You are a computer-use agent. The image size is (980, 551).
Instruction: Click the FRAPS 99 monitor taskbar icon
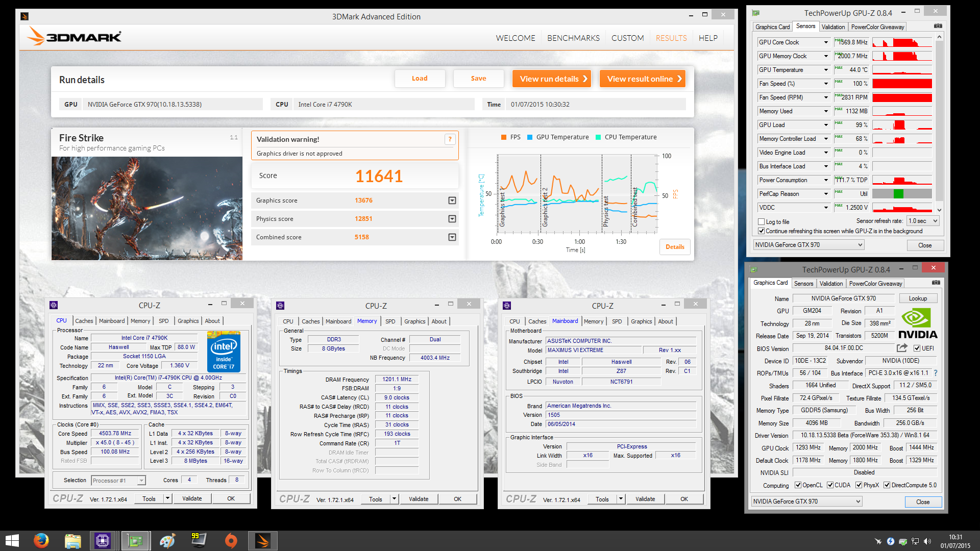[x=199, y=541]
